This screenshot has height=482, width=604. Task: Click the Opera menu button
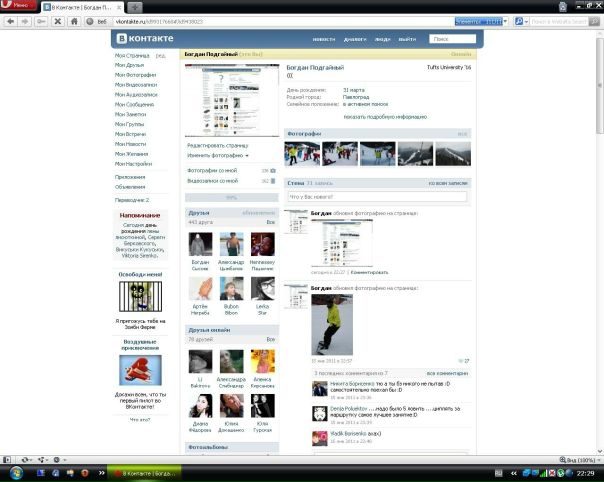point(20,6)
